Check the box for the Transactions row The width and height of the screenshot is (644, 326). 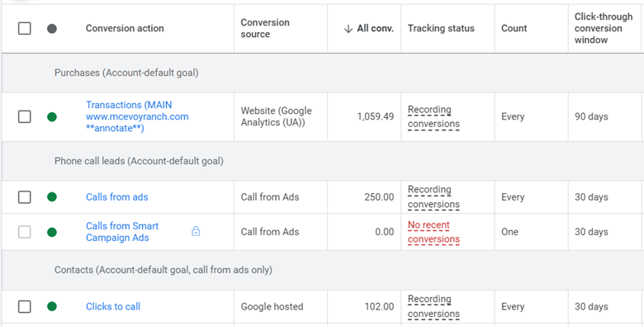[x=25, y=117]
